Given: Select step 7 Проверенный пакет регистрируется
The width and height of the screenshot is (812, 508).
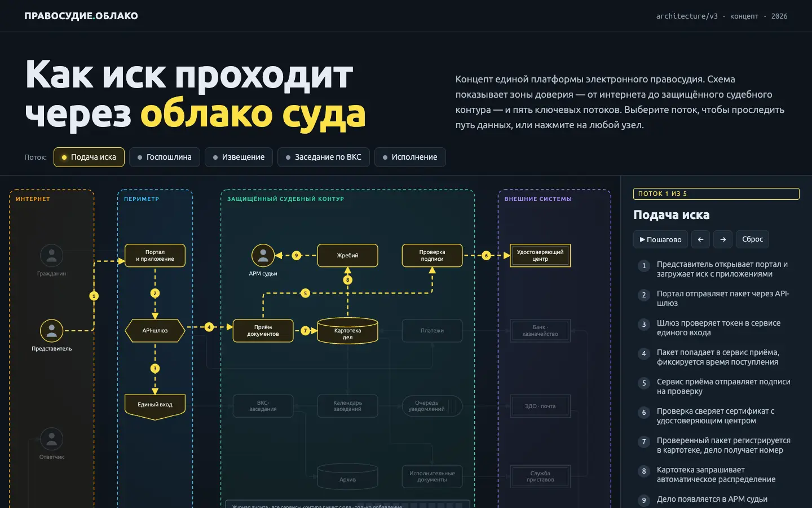Looking at the screenshot, I should click(x=716, y=445).
